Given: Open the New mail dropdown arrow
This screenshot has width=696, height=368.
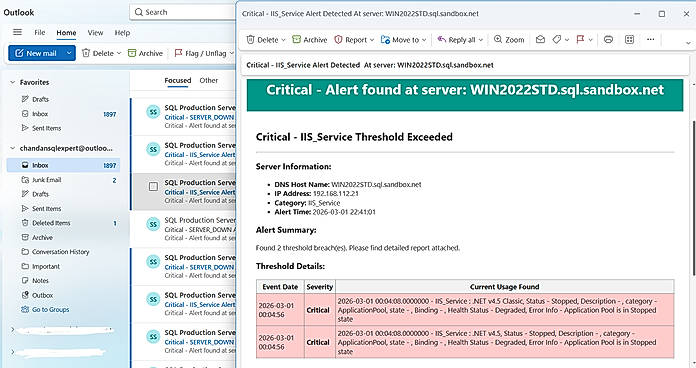Looking at the screenshot, I should 69,53.
